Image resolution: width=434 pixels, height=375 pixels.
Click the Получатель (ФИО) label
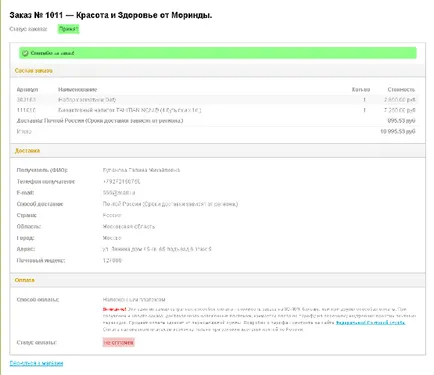coord(42,170)
